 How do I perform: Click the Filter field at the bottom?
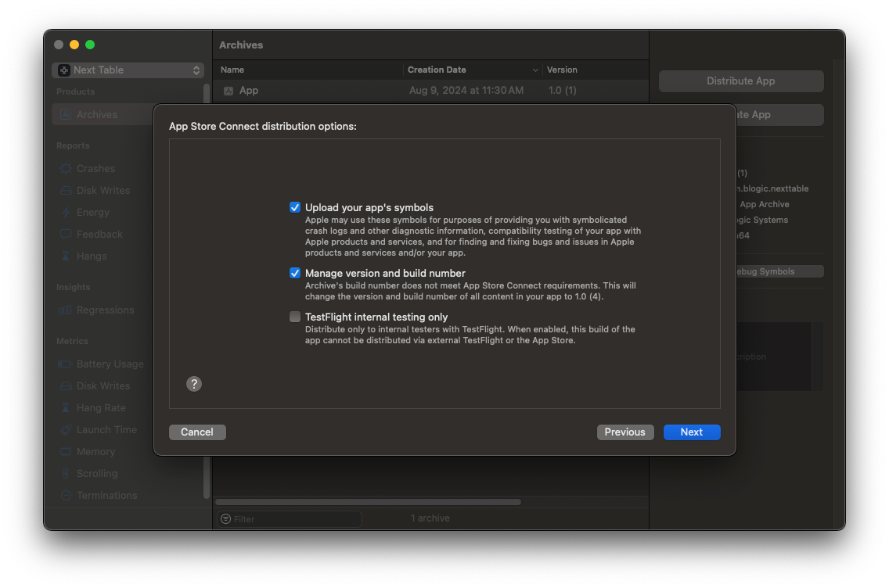click(289, 518)
